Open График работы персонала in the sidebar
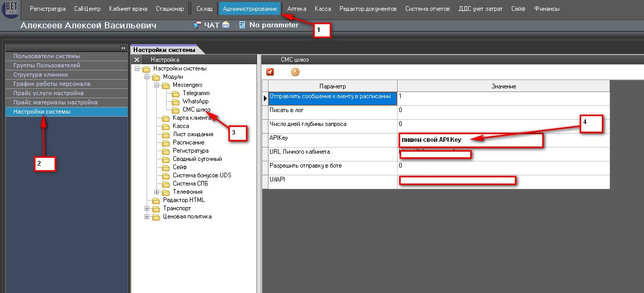 [51, 84]
